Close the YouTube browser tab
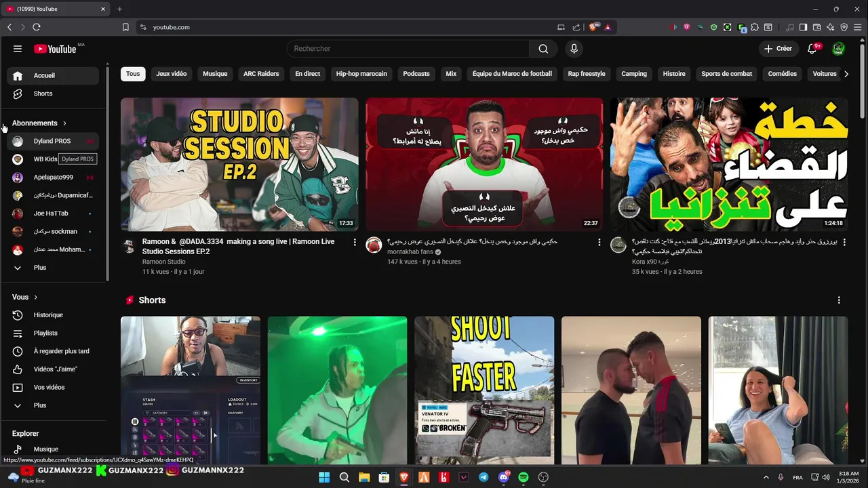 tap(103, 9)
